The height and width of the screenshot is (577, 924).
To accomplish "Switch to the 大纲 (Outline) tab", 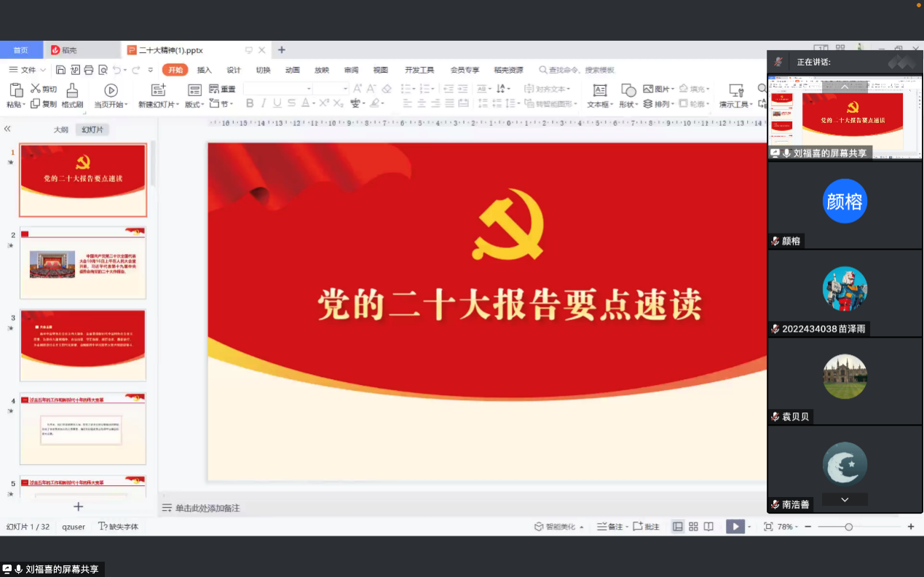I will [61, 130].
